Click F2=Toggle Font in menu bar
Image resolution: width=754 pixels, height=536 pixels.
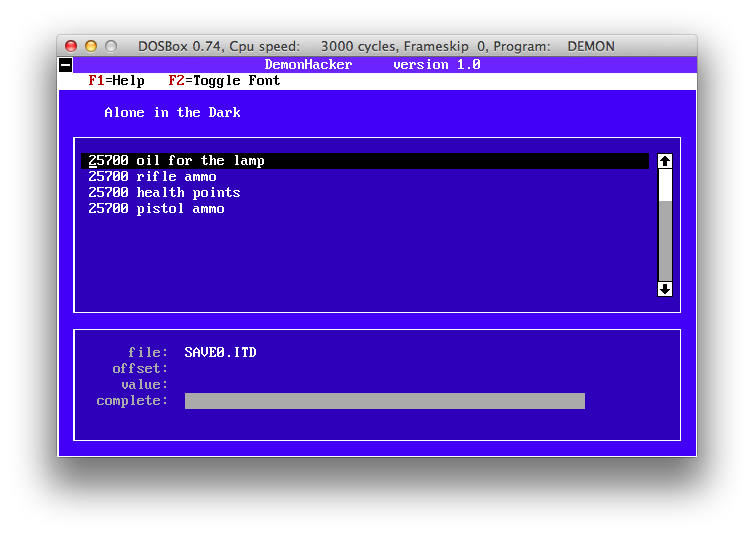(224, 81)
